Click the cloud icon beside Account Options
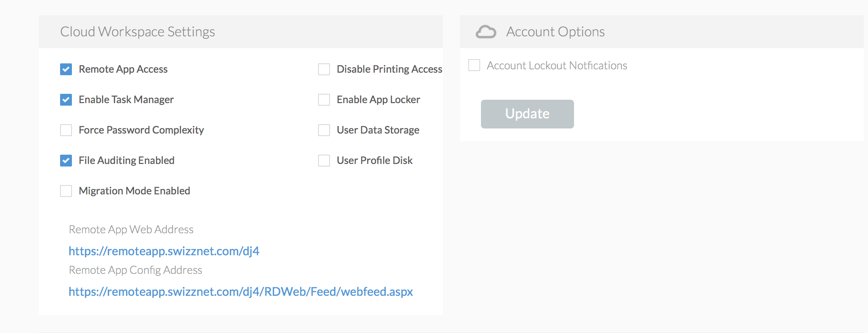Viewport: 868px width, 333px height. [x=486, y=32]
